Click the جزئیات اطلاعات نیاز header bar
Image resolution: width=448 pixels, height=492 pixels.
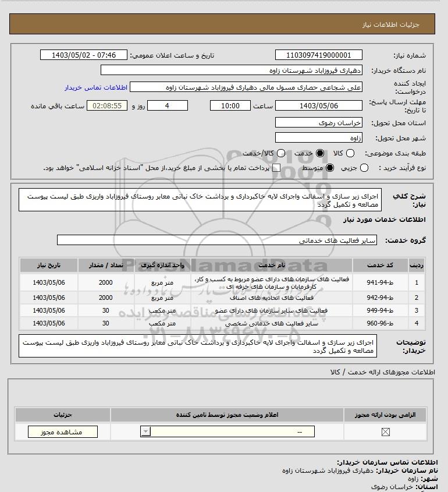[222, 24]
